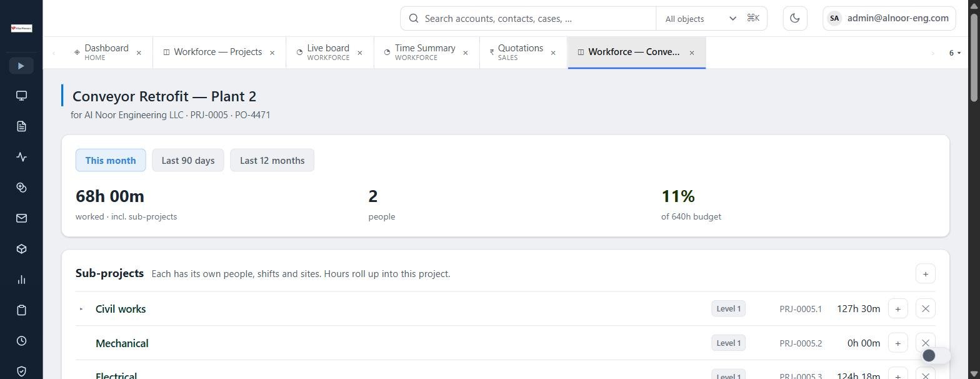This screenshot has width=980, height=379.
Task: Close the Quotations tab
Action: [552, 53]
